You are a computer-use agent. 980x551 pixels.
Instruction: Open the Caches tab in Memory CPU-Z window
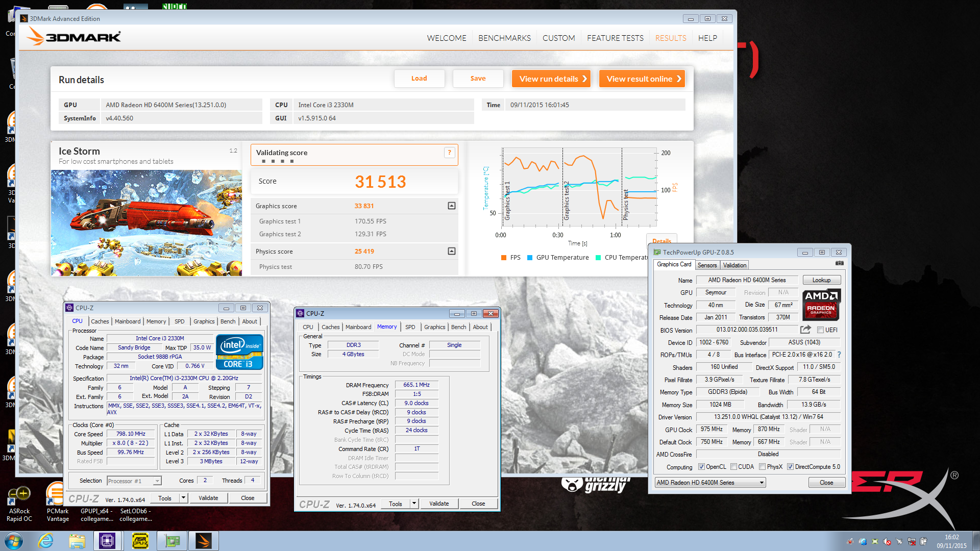pos(330,327)
